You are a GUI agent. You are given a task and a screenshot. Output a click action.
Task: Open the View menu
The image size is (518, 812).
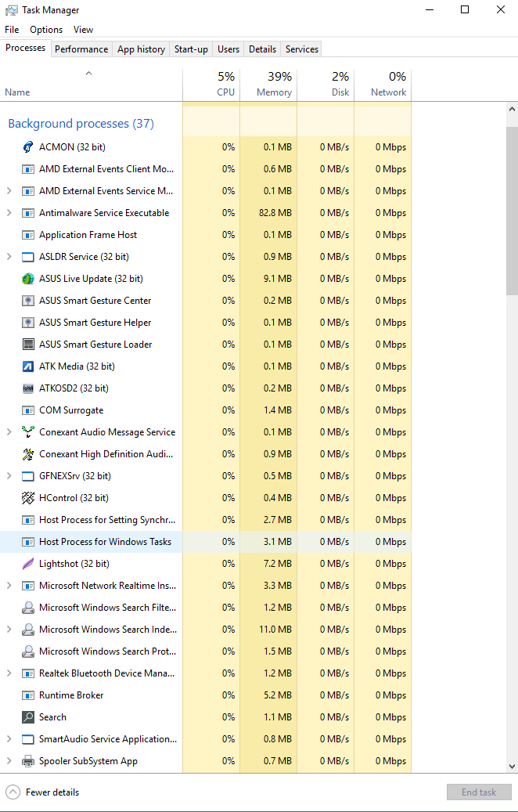tap(83, 30)
